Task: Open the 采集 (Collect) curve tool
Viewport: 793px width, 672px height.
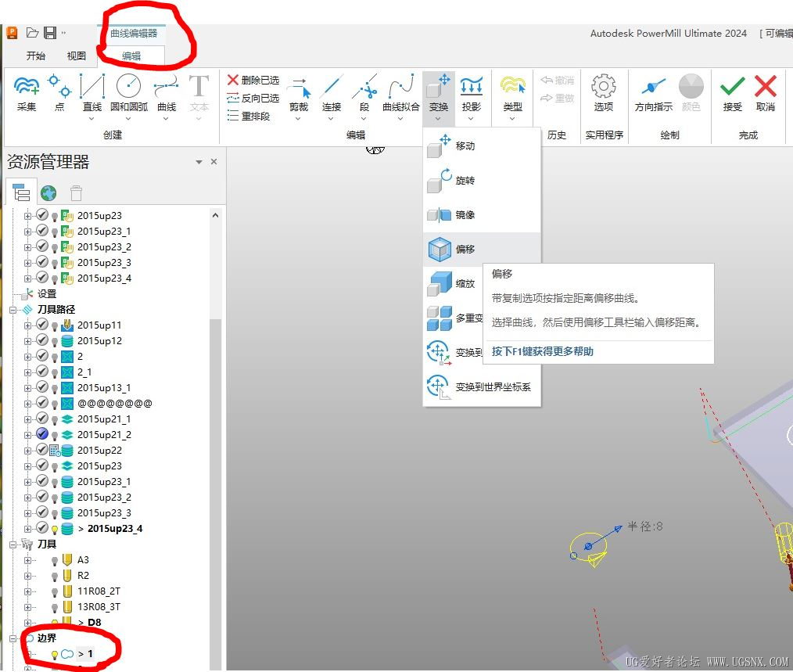Action: pyautogui.click(x=27, y=94)
